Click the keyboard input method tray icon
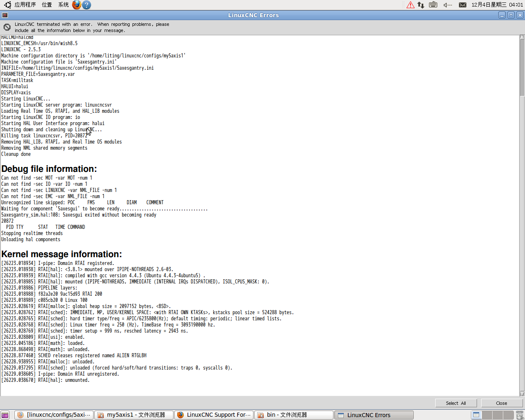The height and width of the screenshot is (420, 525). click(x=433, y=5)
